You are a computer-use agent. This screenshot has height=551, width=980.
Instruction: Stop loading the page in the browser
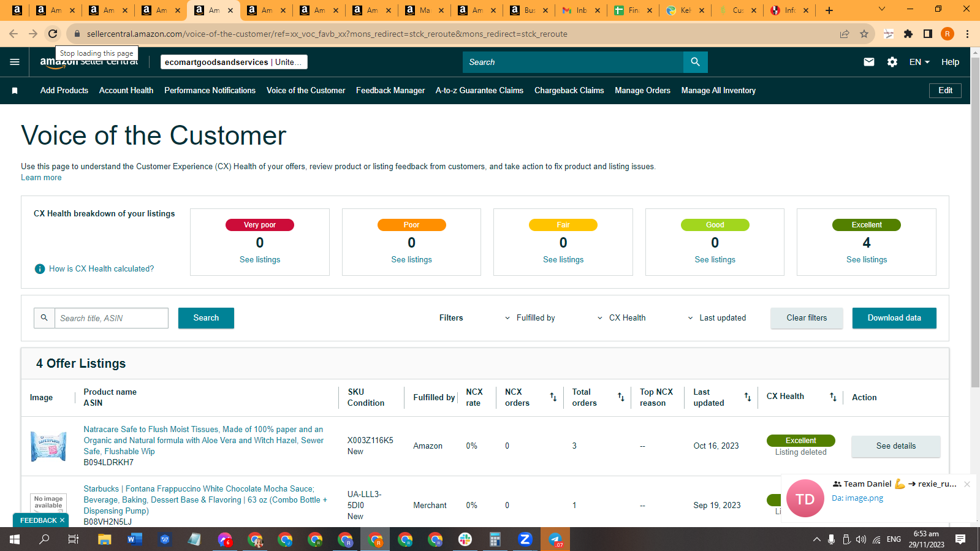pos(53,34)
